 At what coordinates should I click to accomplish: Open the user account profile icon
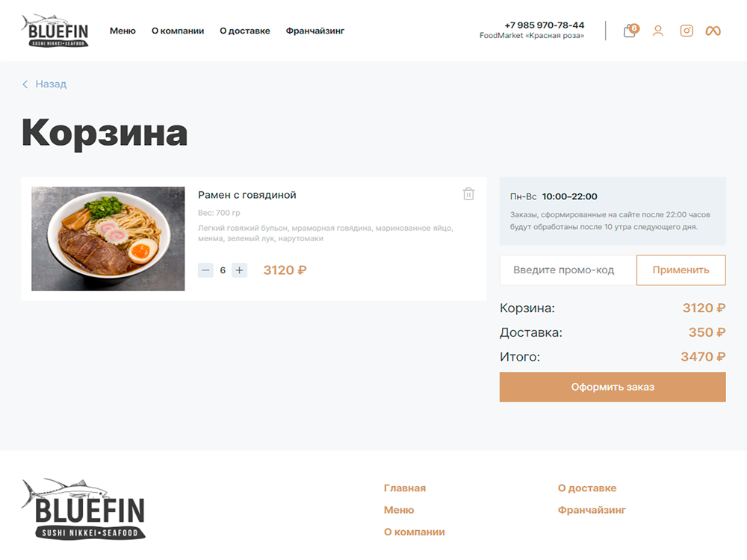tap(658, 31)
